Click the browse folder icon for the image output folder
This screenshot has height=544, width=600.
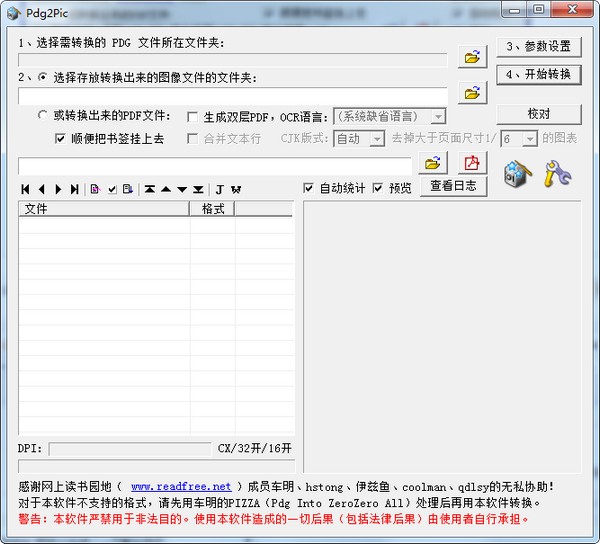[473, 93]
